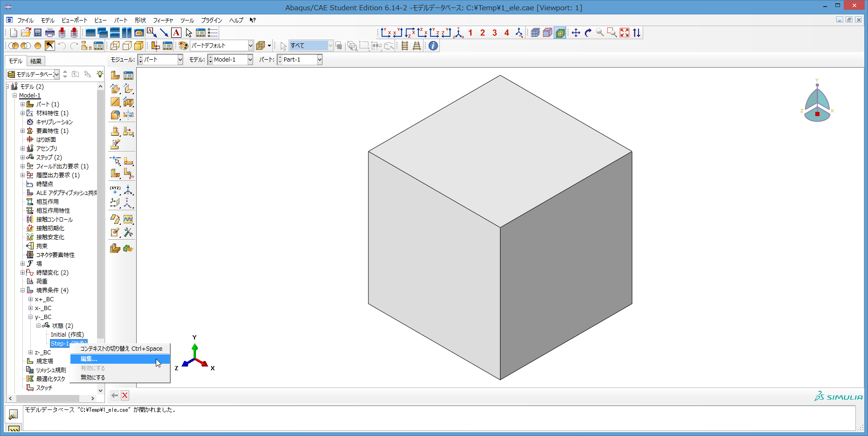Click the Create Part icon

click(x=115, y=75)
